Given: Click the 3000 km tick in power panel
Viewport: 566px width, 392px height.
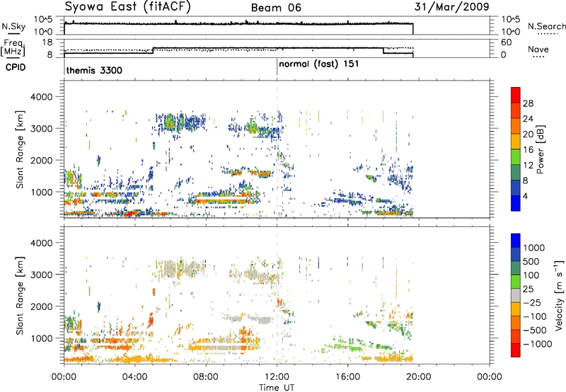Looking at the screenshot, I should coord(41,129).
